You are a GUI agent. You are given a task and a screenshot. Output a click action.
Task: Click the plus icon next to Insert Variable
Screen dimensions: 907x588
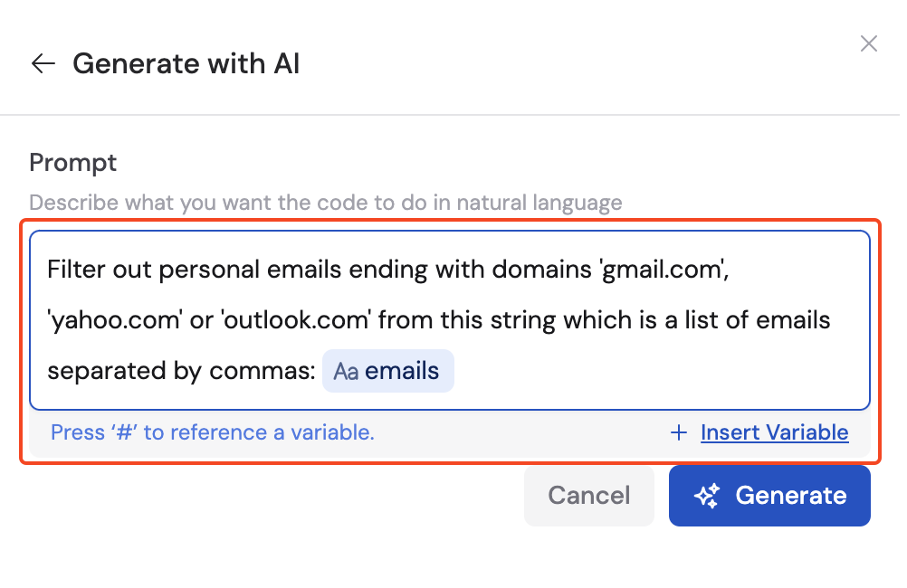click(x=679, y=432)
